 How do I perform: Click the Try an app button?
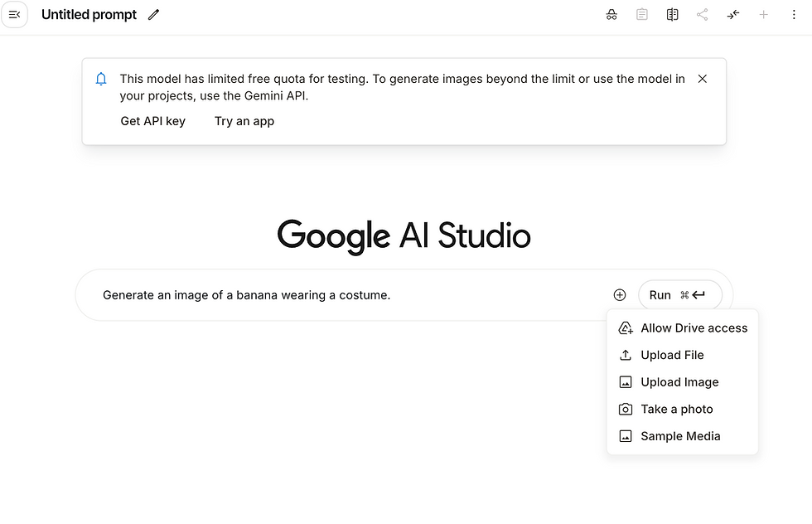[x=244, y=121]
